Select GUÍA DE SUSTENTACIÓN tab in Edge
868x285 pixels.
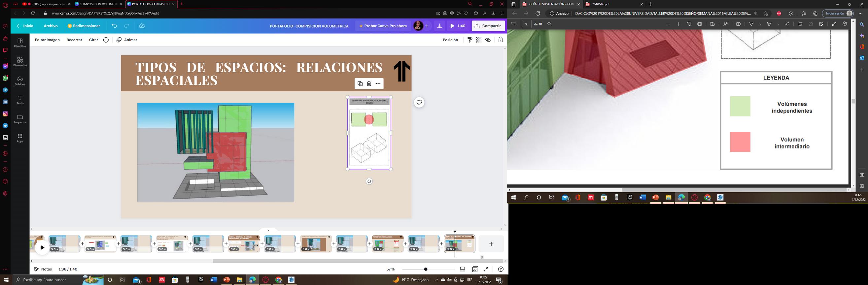pyautogui.click(x=551, y=4)
